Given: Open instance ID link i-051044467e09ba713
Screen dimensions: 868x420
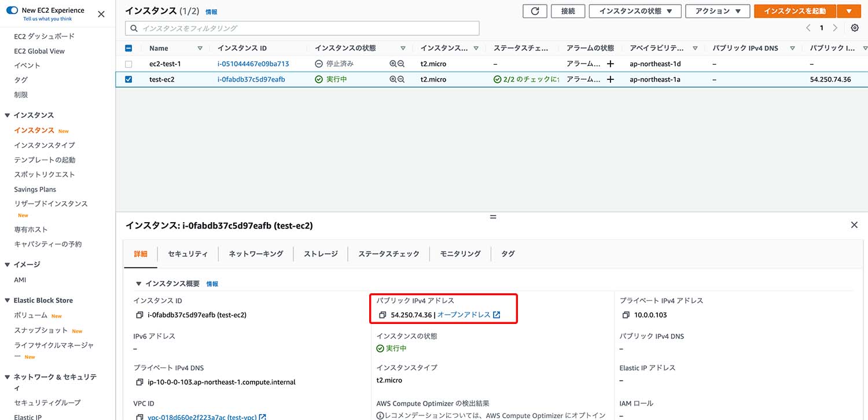Looking at the screenshot, I should coord(253,64).
